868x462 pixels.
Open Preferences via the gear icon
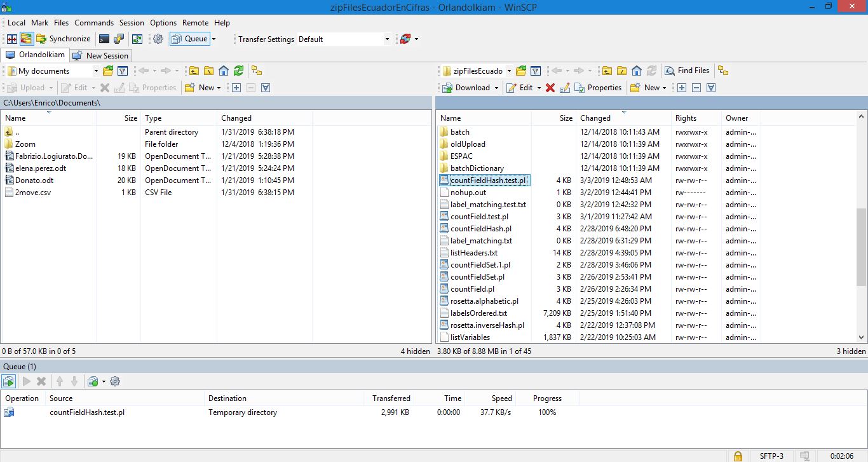pos(158,39)
